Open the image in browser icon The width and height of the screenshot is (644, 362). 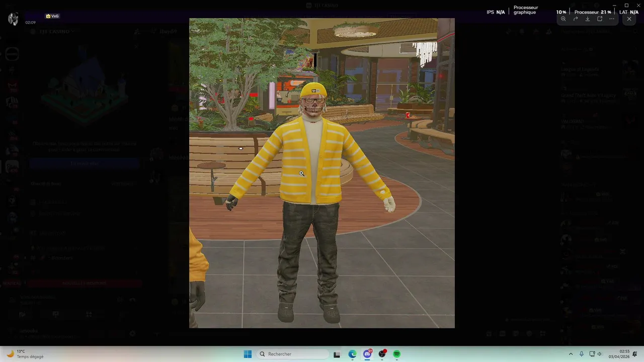(600, 19)
